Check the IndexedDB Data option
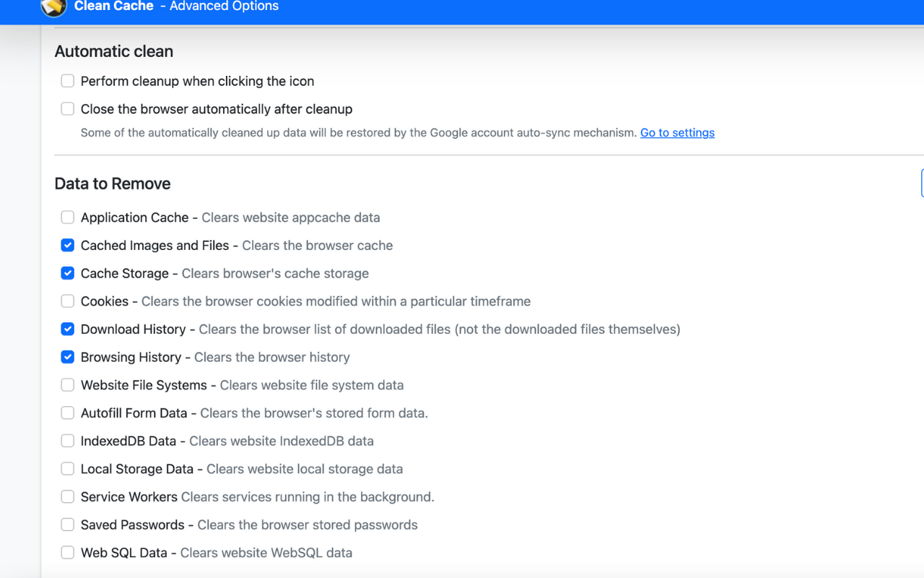 68,441
